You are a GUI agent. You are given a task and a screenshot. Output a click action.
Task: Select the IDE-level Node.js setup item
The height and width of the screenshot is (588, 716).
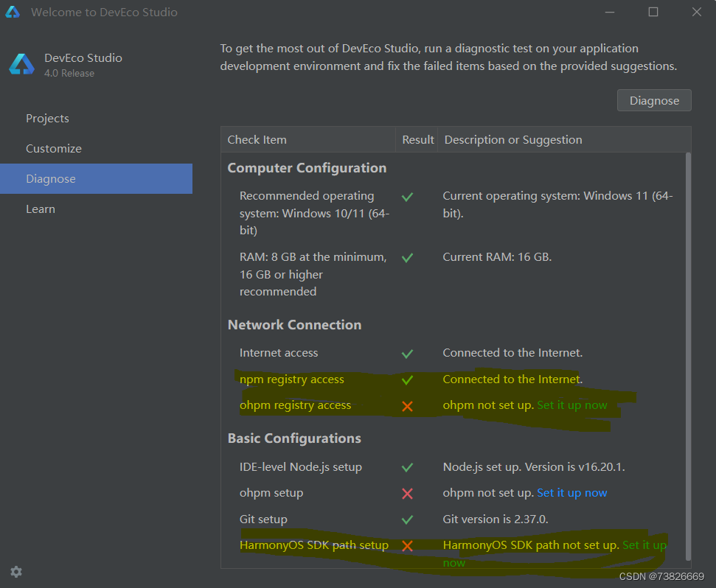[300, 467]
